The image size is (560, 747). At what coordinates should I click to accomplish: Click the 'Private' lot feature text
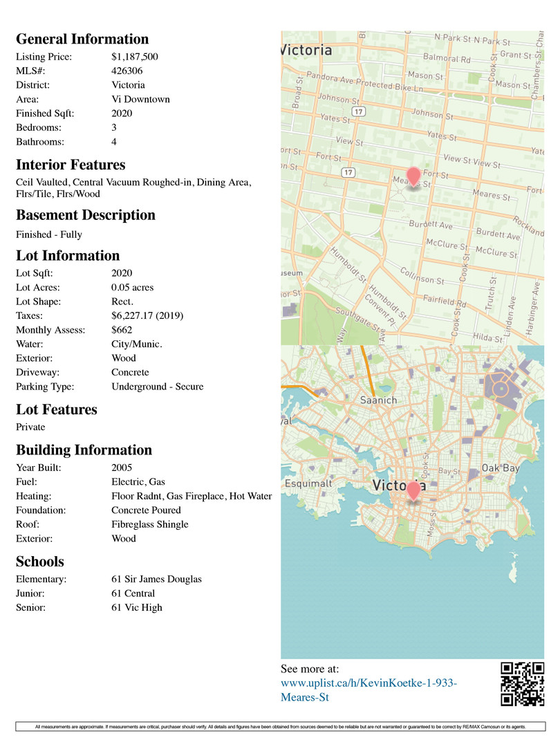30,427
